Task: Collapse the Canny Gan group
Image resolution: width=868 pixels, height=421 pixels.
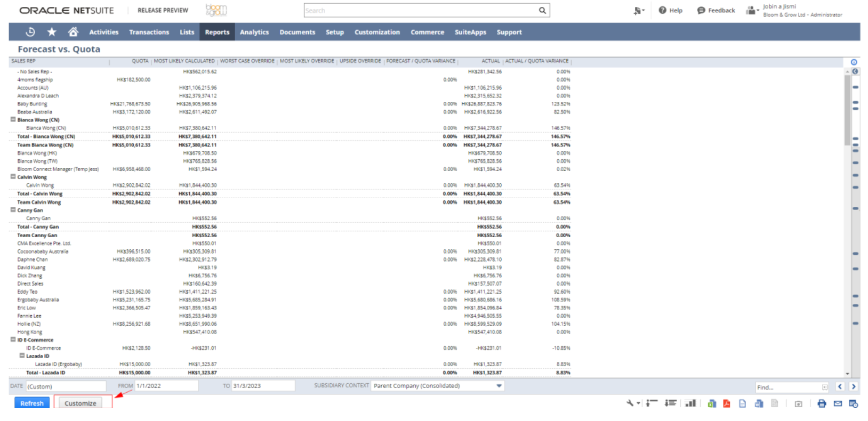Action: [x=13, y=209]
